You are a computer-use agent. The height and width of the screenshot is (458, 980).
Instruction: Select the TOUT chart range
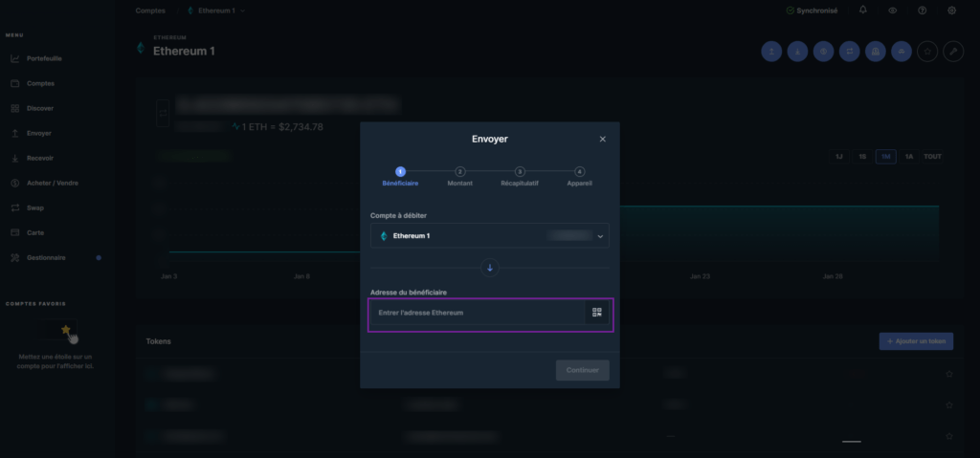tap(932, 156)
